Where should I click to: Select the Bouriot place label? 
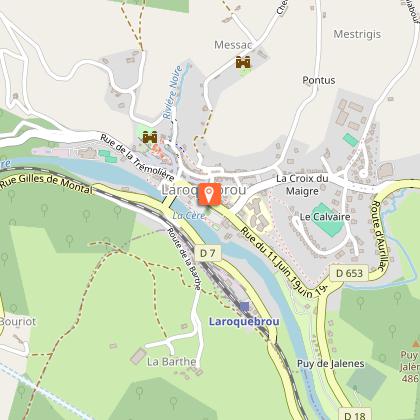(x=18, y=322)
